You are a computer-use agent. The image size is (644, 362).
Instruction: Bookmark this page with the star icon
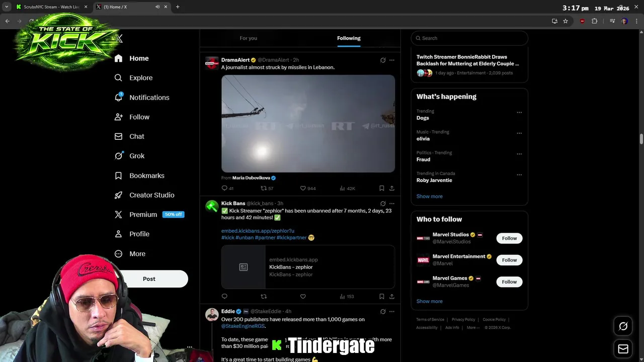[x=566, y=21]
